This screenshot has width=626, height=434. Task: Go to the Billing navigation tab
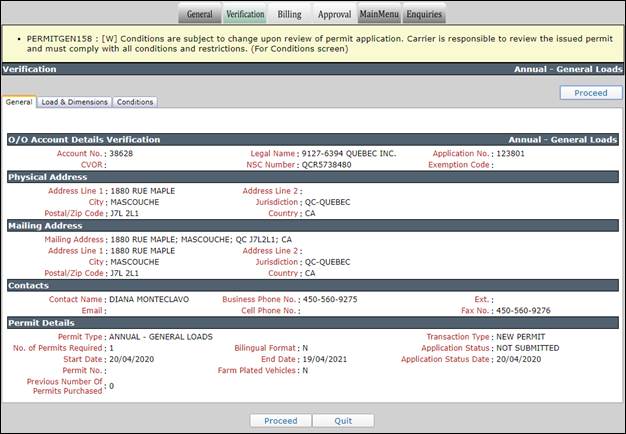[x=289, y=14]
